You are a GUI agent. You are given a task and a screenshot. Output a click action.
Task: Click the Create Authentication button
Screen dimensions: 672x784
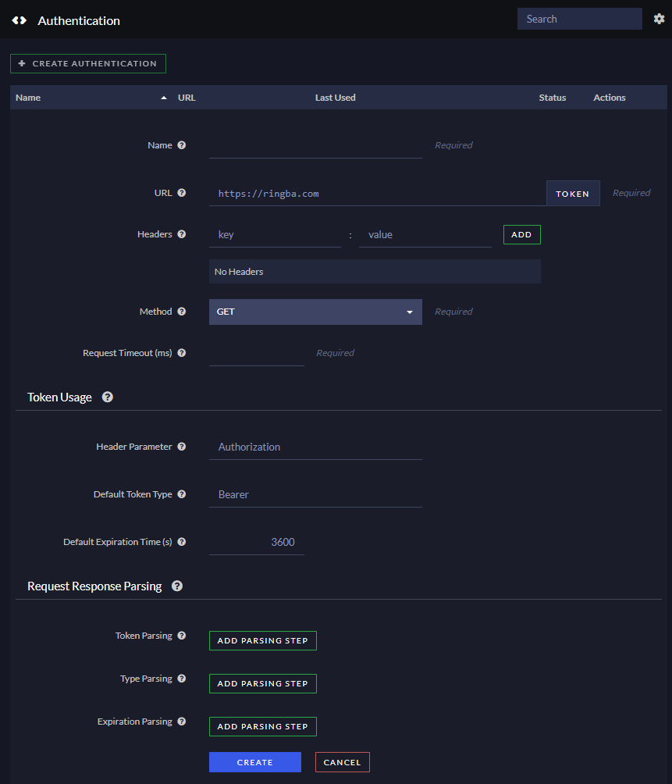[x=88, y=63]
